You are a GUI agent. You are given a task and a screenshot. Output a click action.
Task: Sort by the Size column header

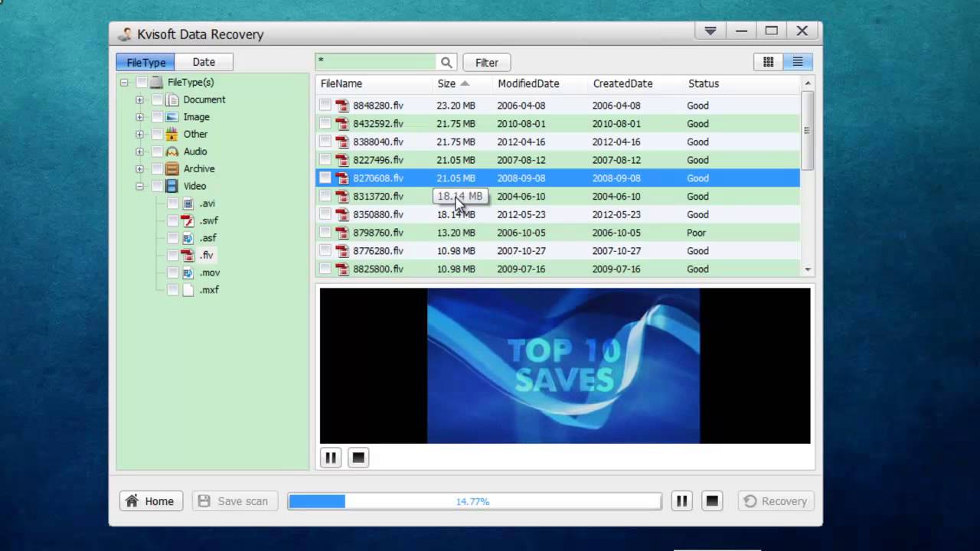[x=462, y=83]
